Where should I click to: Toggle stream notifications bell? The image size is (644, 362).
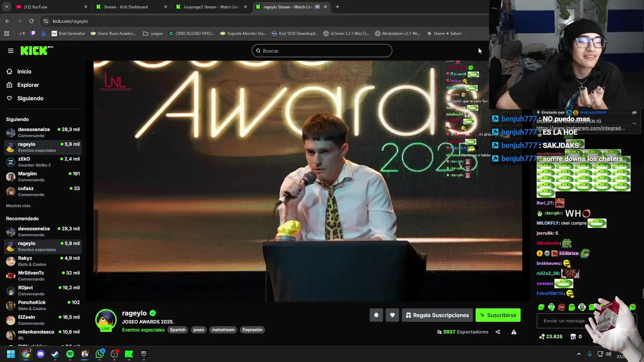[x=376, y=315]
